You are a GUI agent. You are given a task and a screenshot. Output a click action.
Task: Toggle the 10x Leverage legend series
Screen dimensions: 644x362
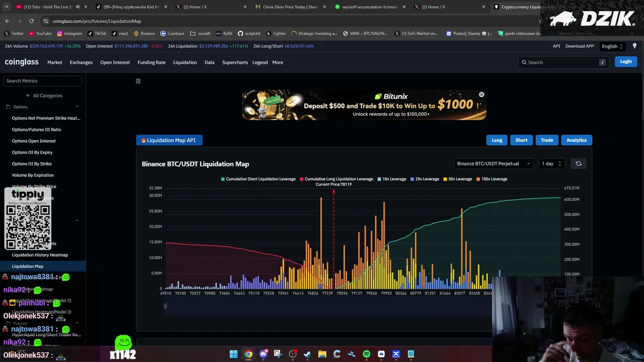pyautogui.click(x=391, y=179)
